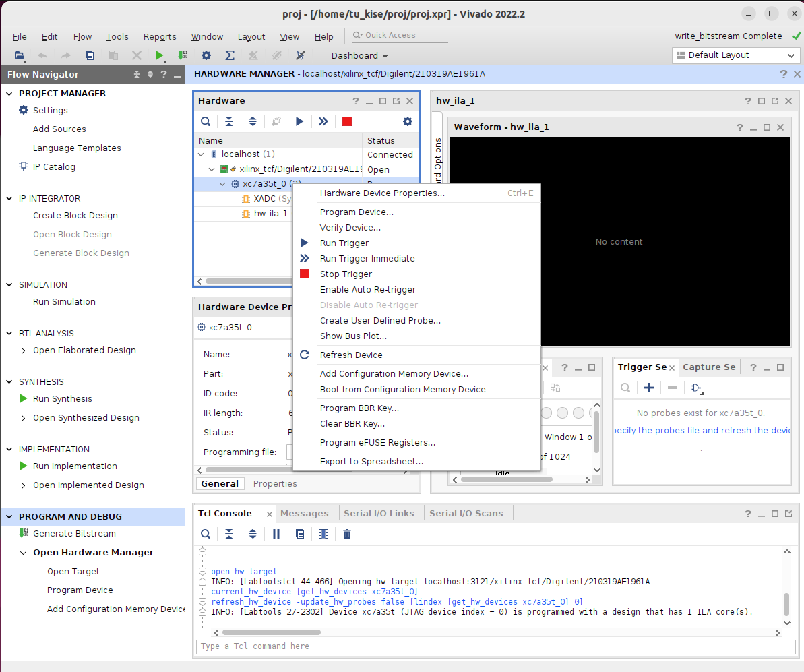This screenshot has width=804, height=672.
Task: Click the Sigma report icon in main toolbar
Action: point(230,55)
